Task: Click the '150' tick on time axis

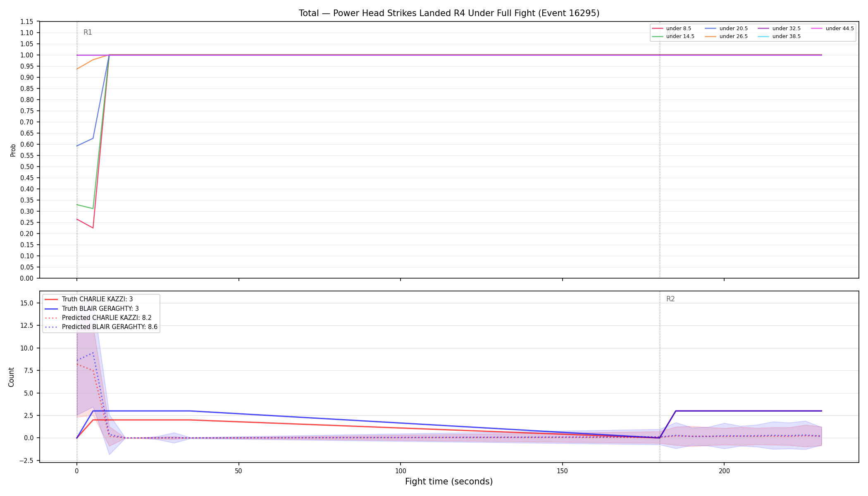Action: tap(562, 471)
